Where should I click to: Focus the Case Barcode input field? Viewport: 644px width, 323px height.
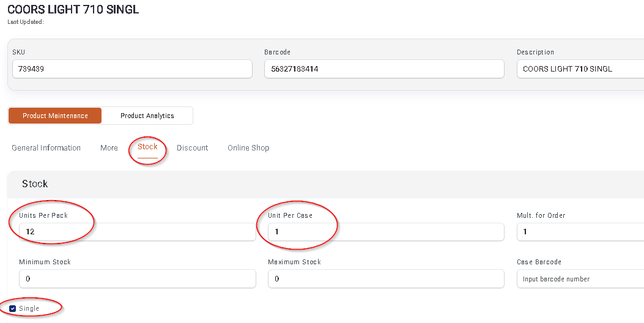580,279
